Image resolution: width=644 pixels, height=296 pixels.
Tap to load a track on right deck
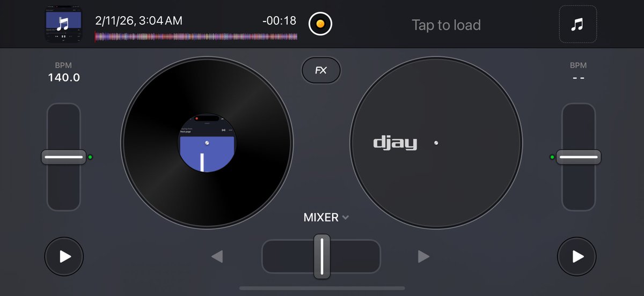coord(446,25)
